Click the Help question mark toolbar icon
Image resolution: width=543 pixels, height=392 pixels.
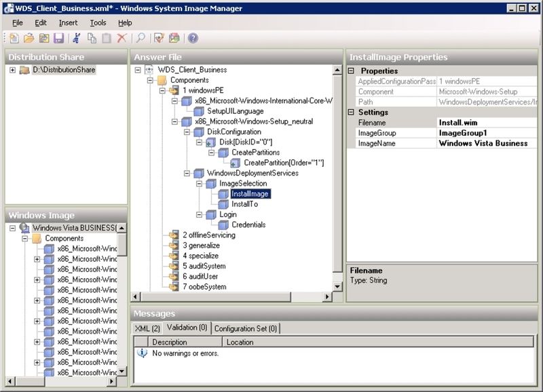pyautogui.click(x=193, y=39)
